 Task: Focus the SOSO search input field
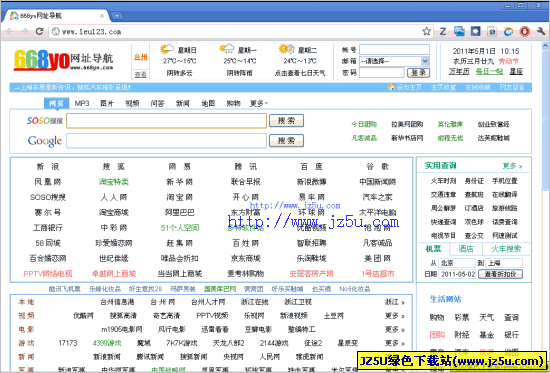tap(167, 121)
